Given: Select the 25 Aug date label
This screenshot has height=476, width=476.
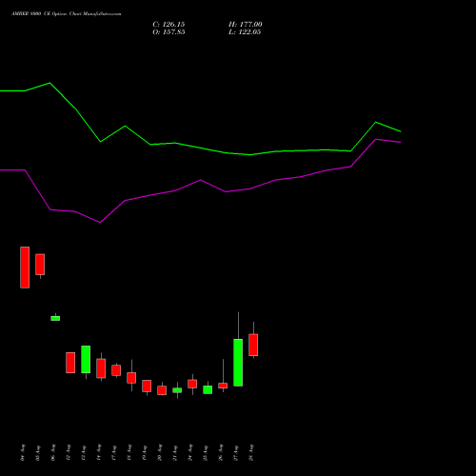Looking at the screenshot, I should click(206, 452).
